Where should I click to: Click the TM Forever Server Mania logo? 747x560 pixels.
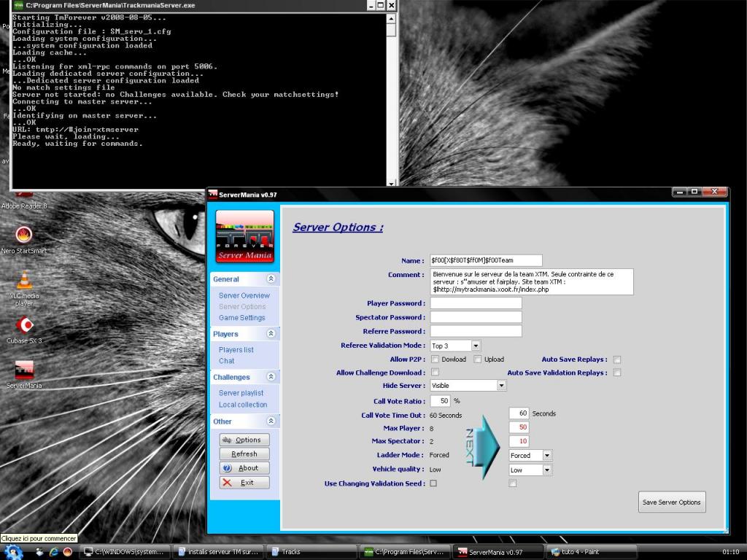pyautogui.click(x=245, y=236)
